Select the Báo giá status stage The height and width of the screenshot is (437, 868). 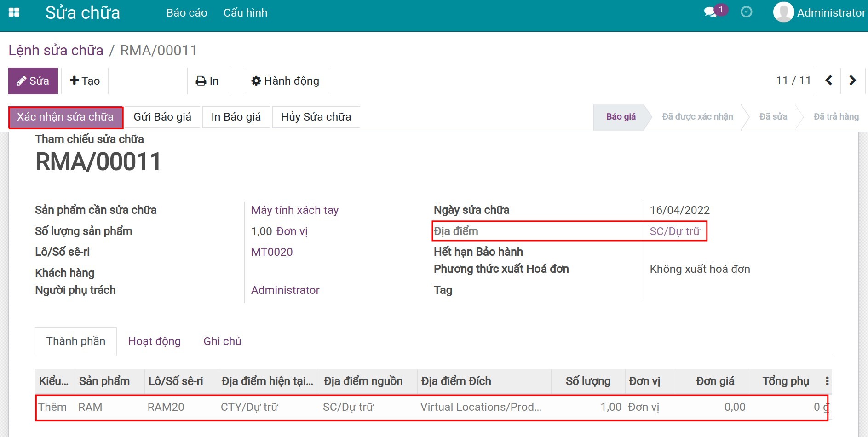[x=621, y=117]
